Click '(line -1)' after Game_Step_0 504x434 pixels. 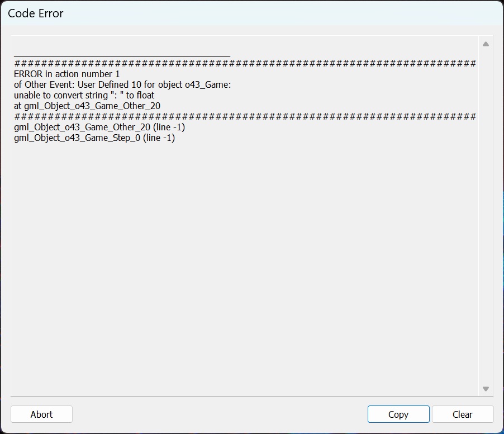click(x=159, y=138)
